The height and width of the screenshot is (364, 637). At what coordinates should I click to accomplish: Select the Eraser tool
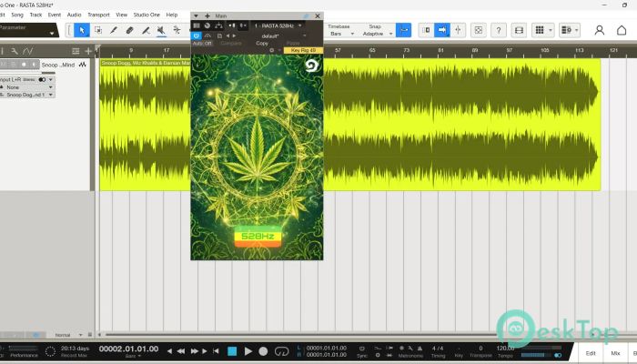pos(129,30)
